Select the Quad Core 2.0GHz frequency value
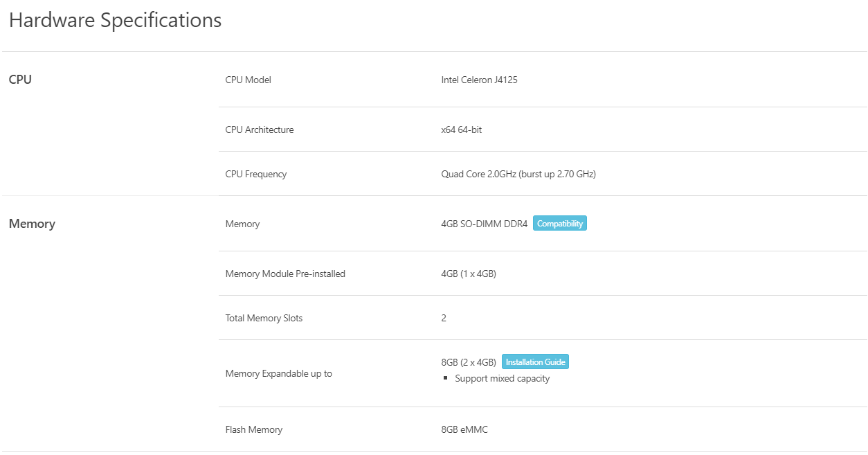This screenshot has width=868, height=455. (518, 174)
